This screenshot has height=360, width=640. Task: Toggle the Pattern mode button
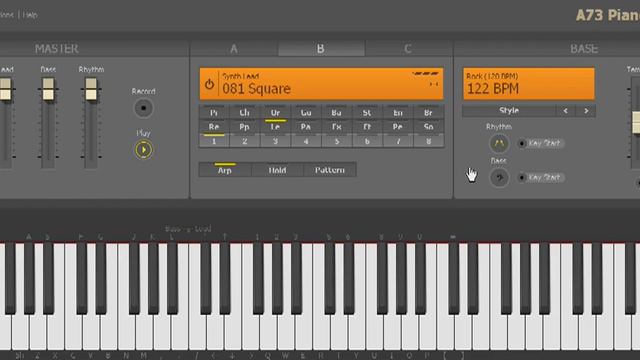330,170
